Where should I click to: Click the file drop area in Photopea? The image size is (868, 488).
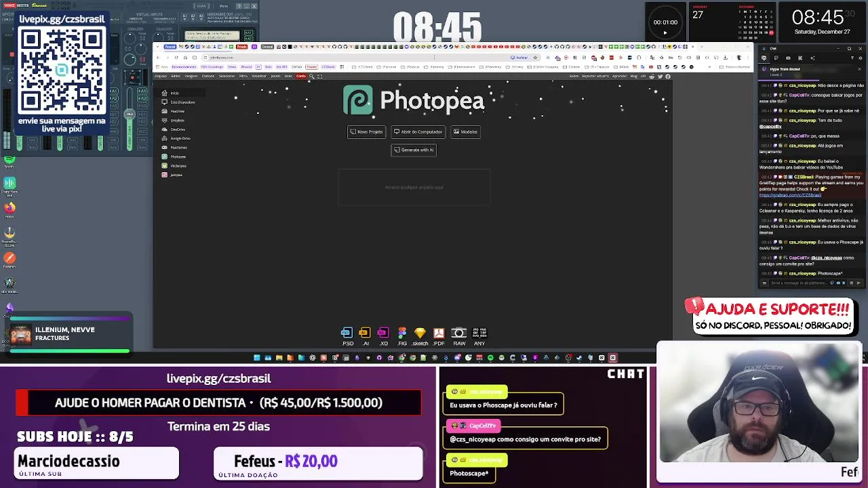point(414,187)
